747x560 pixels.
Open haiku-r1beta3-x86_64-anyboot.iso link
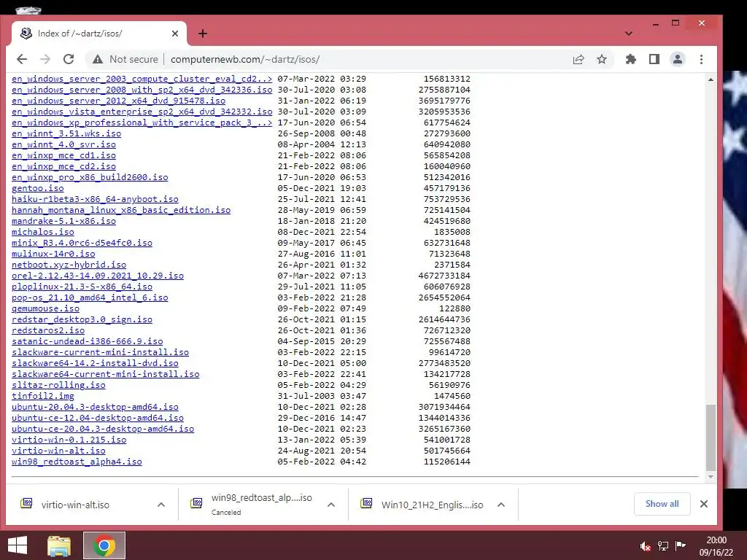tap(95, 199)
